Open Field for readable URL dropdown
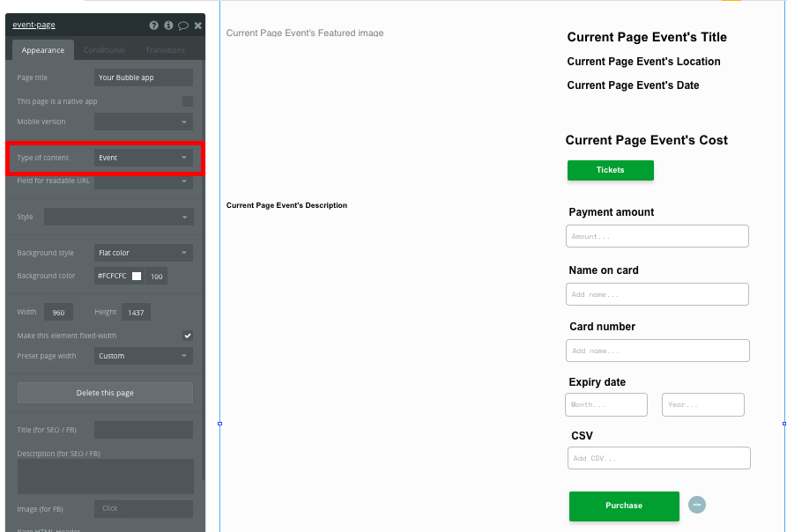787x532 pixels. (144, 181)
